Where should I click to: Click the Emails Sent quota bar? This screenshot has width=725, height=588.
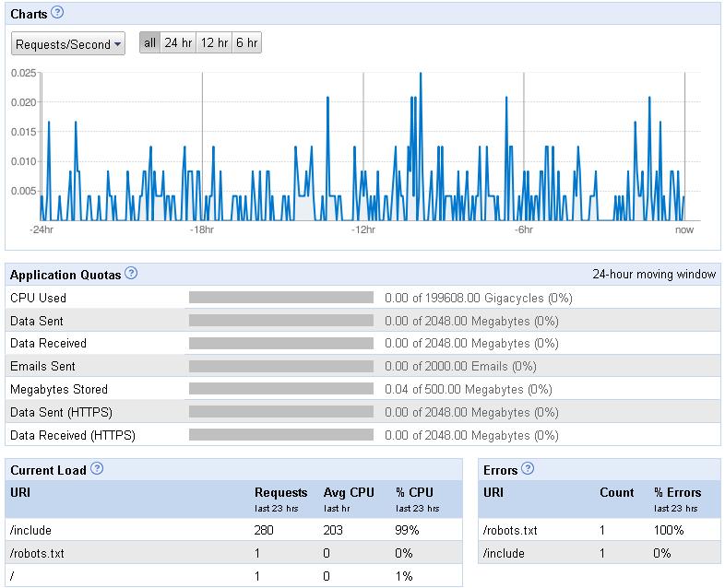(281, 366)
